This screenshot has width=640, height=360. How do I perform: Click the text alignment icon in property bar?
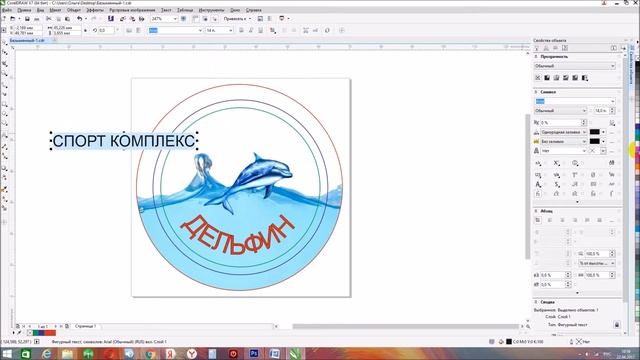coord(273,30)
